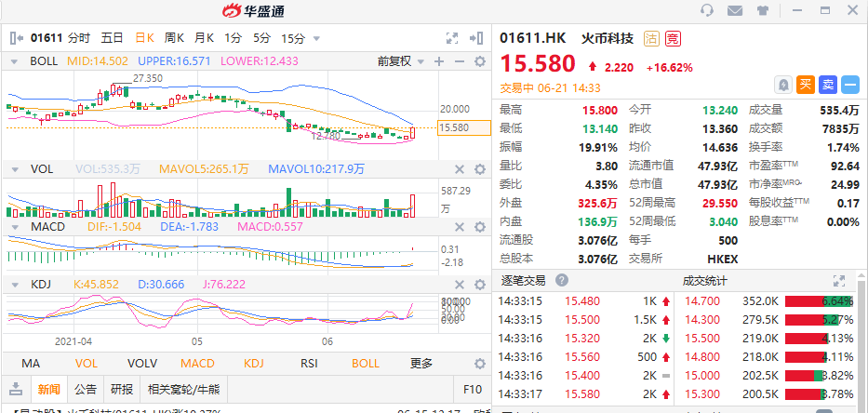Switch chart to 分时 view
The image size is (868, 413).
78,38
